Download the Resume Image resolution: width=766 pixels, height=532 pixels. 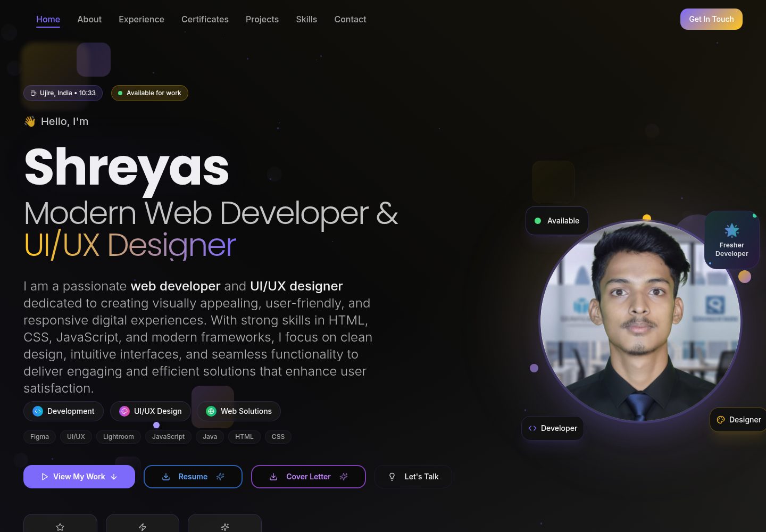193,477
